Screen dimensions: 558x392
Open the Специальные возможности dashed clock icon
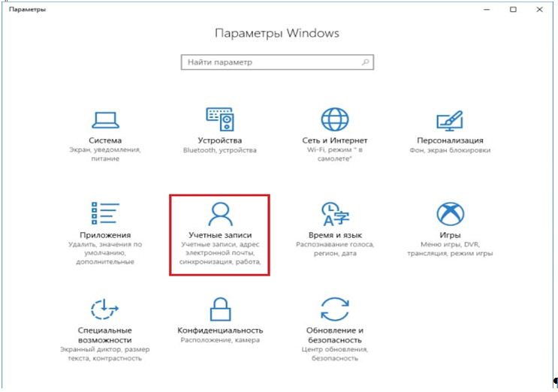[x=104, y=309]
